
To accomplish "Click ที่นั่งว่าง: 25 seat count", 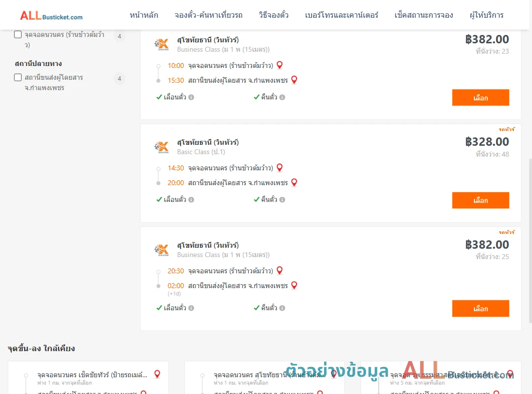I will click(x=492, y=257).
